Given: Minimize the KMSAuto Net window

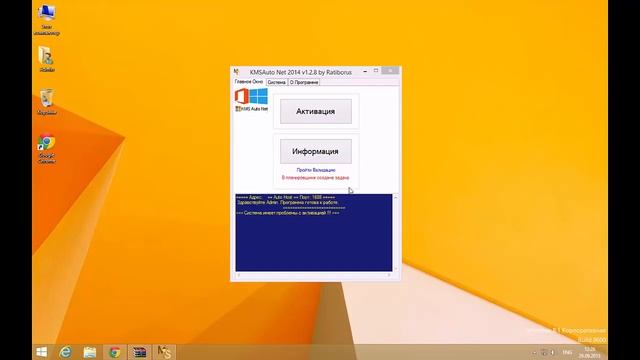Looking at the screenshot, I should [365, 71].
